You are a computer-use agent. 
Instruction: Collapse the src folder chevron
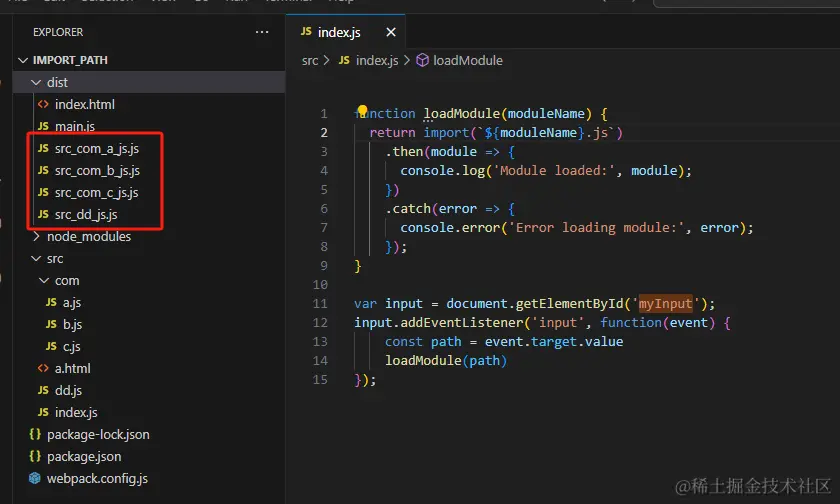[x=36, y=258]
